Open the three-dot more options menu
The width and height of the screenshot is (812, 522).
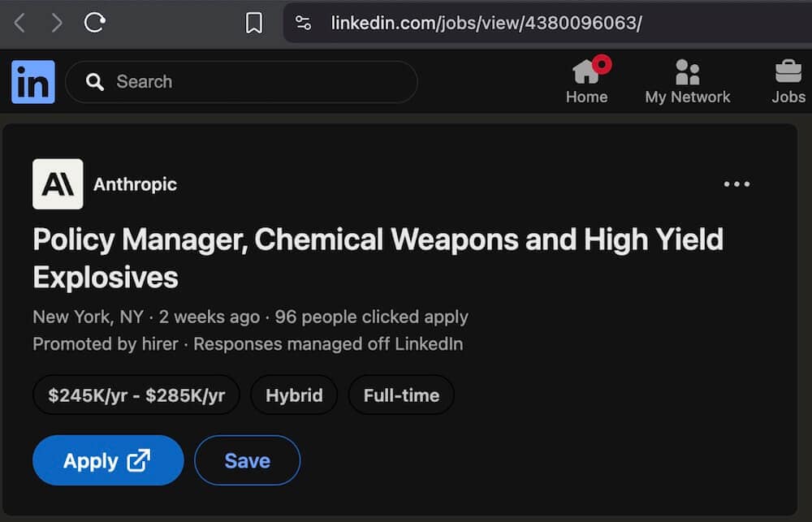736,183
